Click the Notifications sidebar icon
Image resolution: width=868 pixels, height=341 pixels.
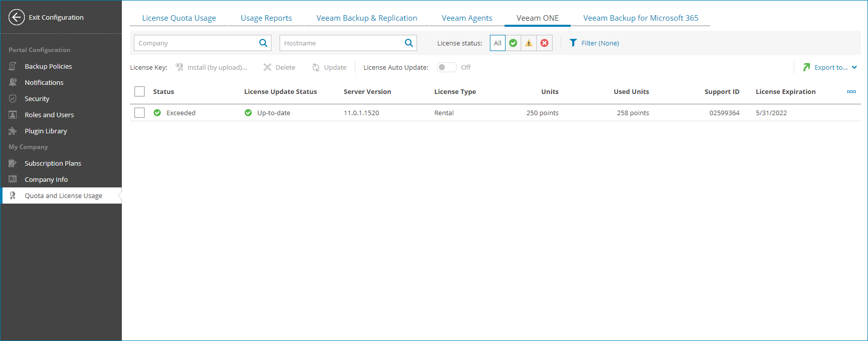point(13,82)
